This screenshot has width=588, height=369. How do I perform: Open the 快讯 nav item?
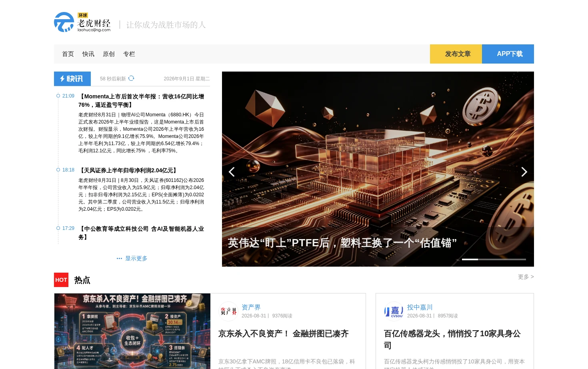click(x=88, y=54)
